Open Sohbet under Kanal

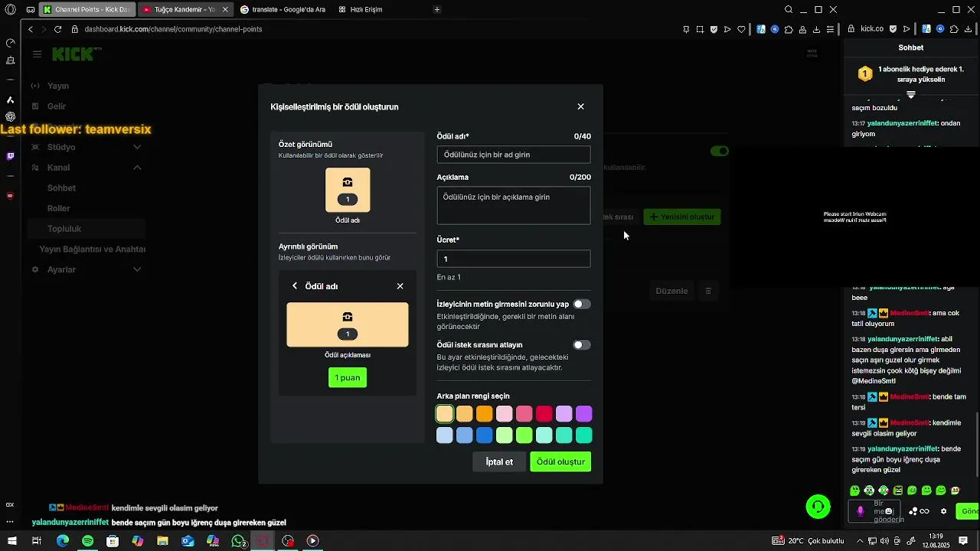pyautogui.click(x=61, y=188)
